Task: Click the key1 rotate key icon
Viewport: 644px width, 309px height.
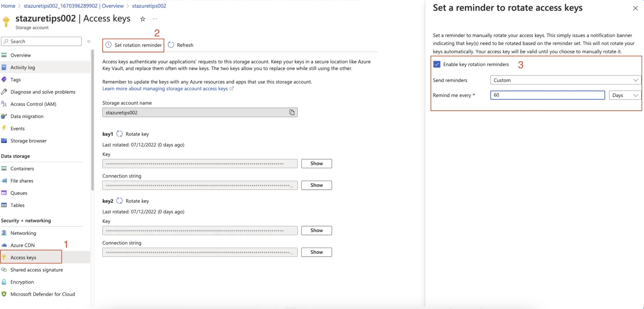Action: tap(120, 134)
